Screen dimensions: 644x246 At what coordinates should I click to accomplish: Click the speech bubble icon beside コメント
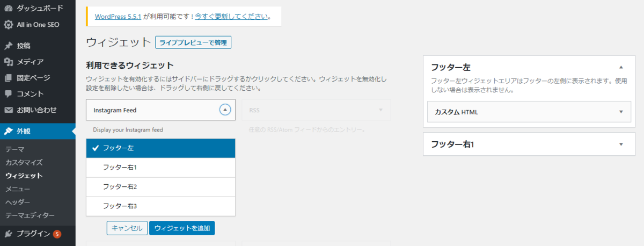[9, 94]
